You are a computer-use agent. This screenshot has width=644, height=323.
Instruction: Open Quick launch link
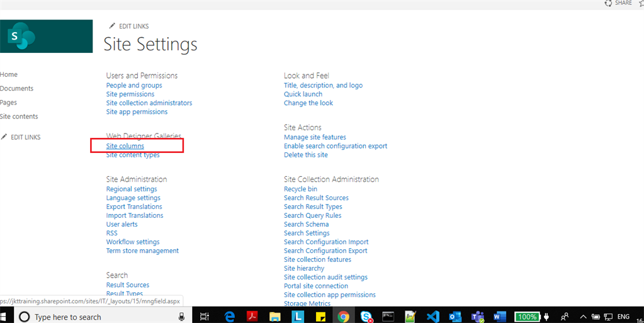303,94
